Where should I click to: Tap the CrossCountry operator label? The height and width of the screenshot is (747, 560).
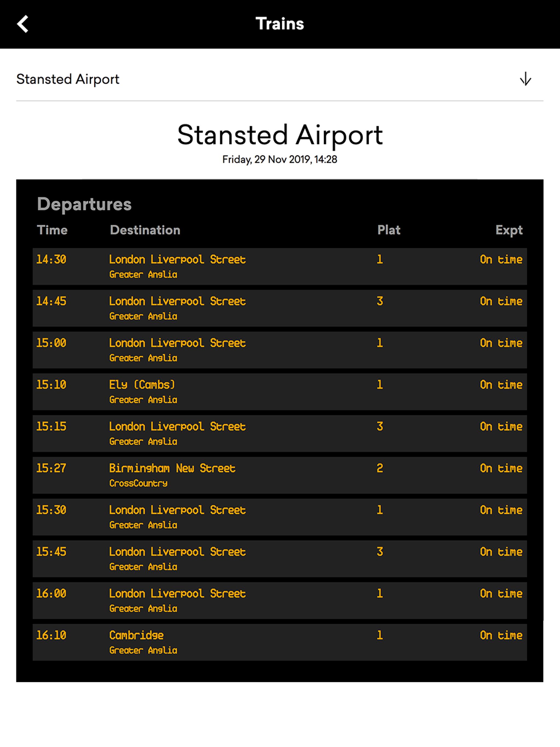click(138, 483)
